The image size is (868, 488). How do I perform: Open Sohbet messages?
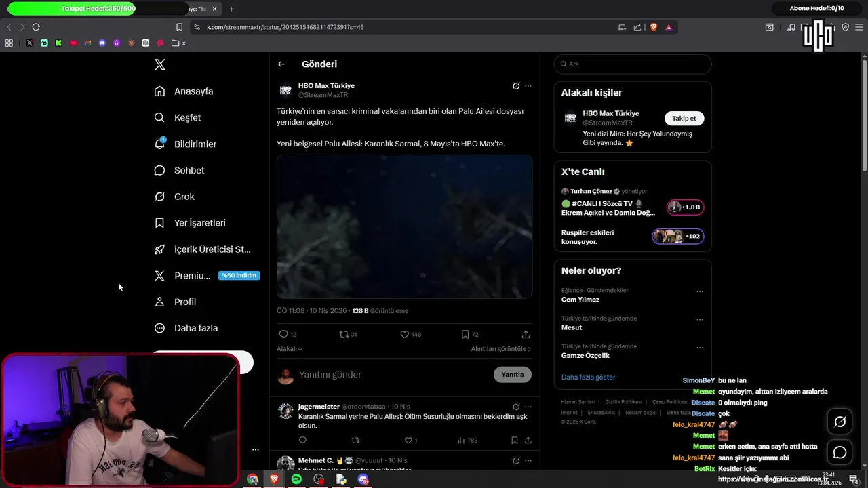click(x=179, y=170)
